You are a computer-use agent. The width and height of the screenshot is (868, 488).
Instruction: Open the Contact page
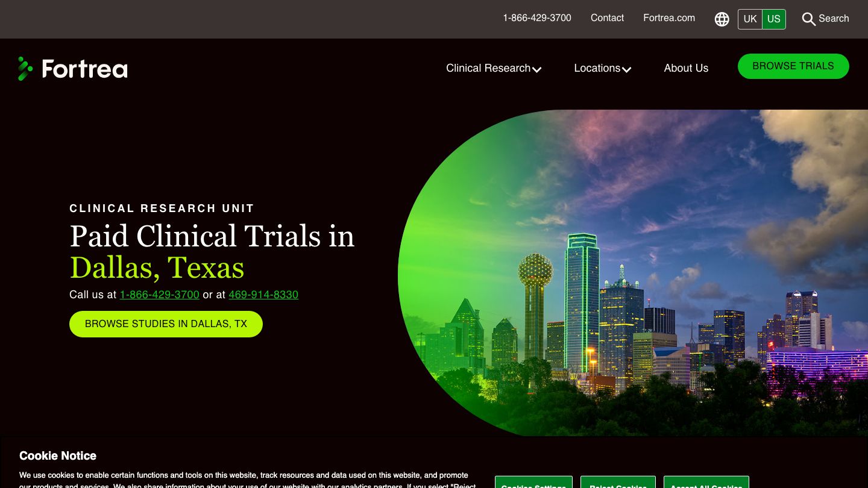(607, 18)
